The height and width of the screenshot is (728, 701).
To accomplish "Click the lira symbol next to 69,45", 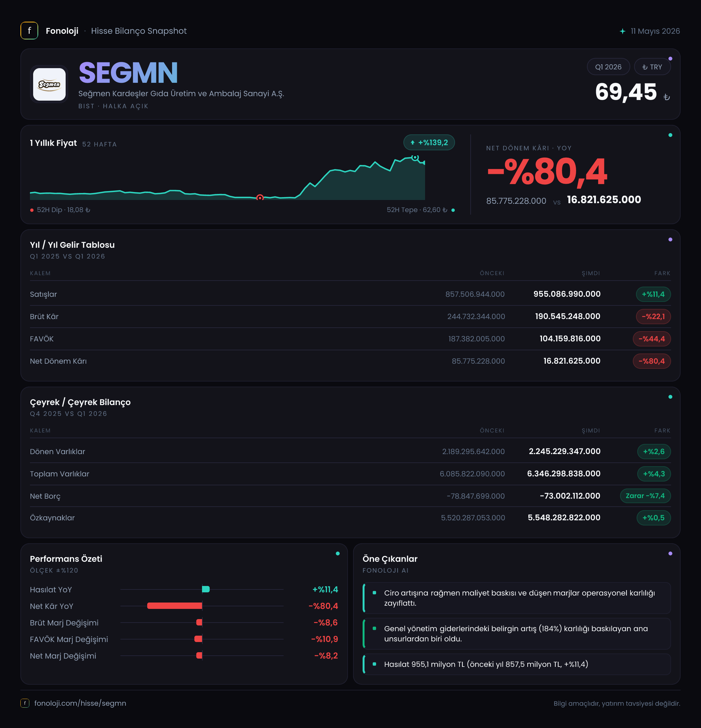I will pyautogui.click(x=667, y=97).
